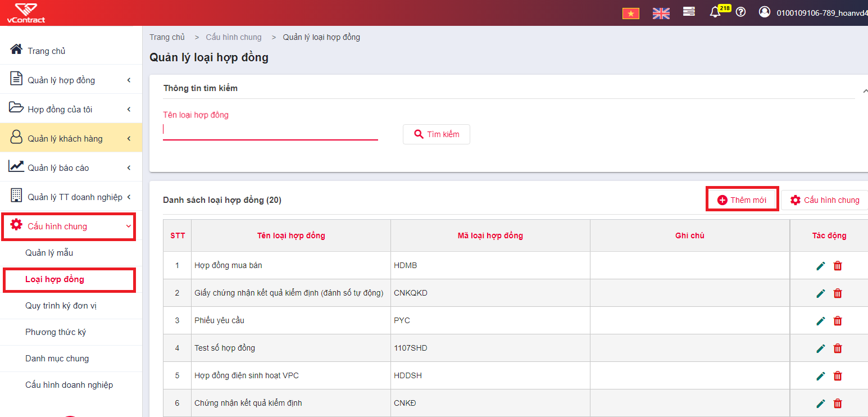The width and height of the screenshot is (868, 417).
Task: Open notifications bell with 218 badge
Action: [x=715, y=12]
